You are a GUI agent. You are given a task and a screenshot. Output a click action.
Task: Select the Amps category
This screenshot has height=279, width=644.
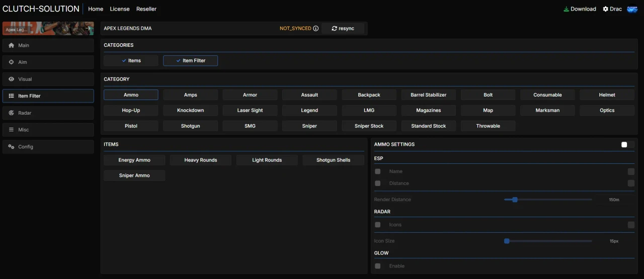(x=190, y=95)
